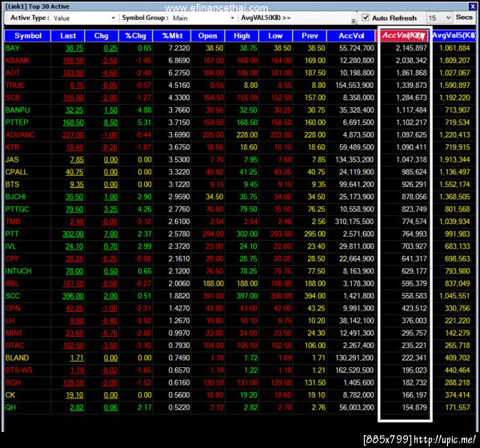Select the CPALL symbol

point(16,172)
